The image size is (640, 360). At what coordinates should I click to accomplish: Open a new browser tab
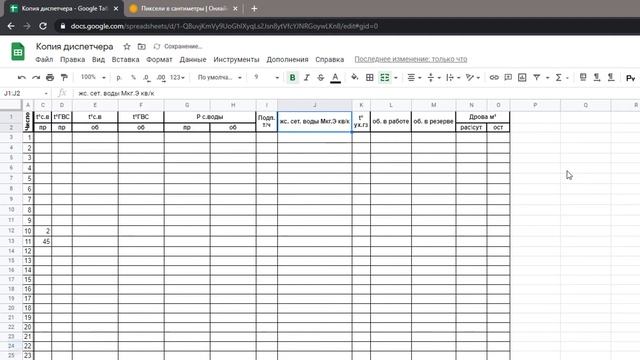coord(254,9)
